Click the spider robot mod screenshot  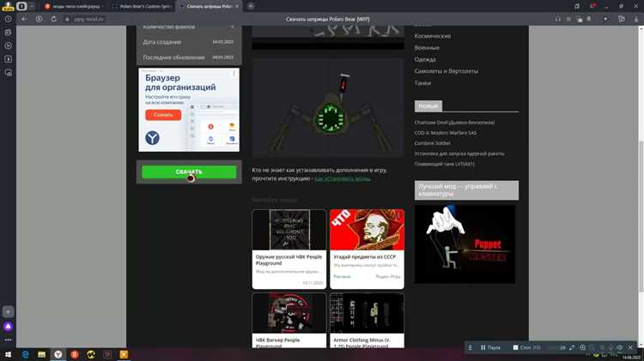click(328, 107)
